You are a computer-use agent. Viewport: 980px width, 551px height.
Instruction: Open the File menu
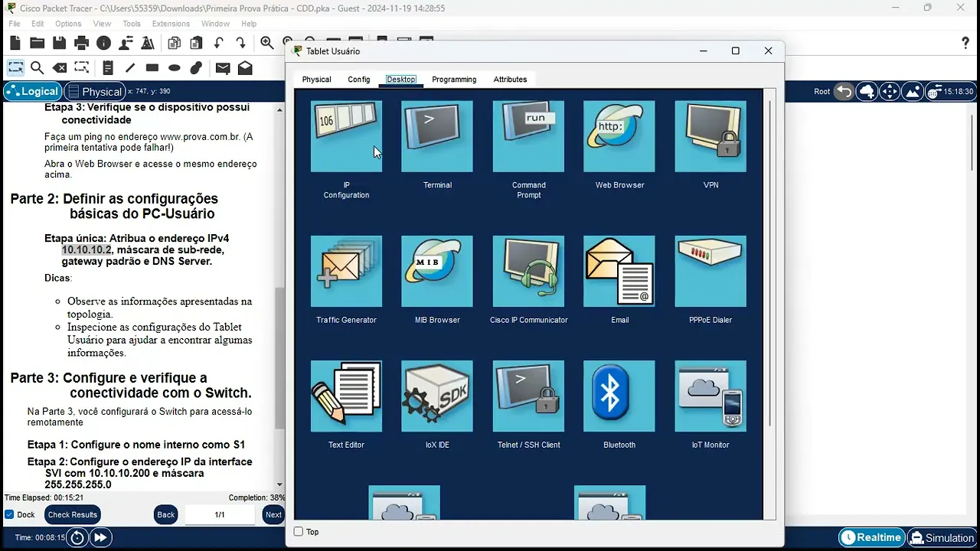(15, 24)
